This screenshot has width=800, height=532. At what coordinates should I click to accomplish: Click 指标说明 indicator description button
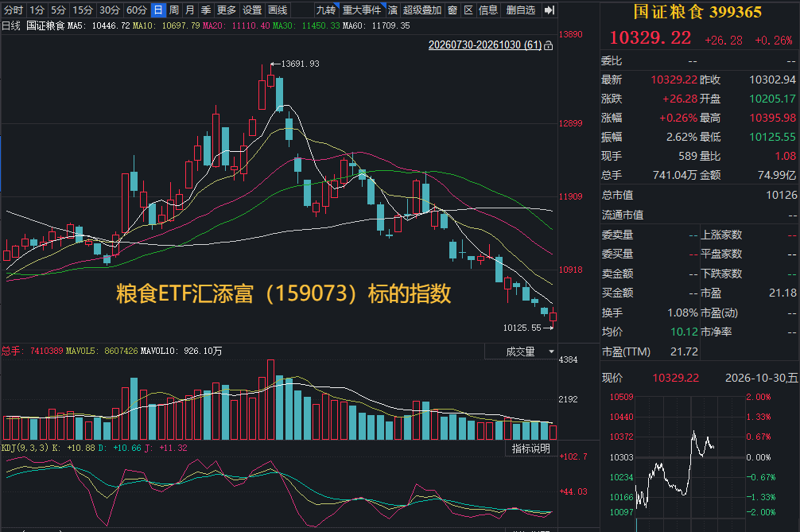[530, 449]
